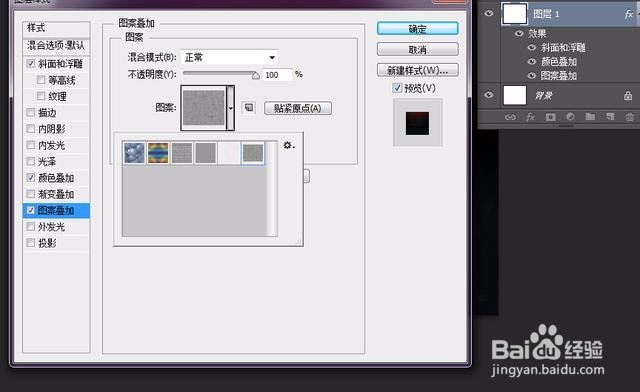The image size is (640, 392).
Task: Uncheck the 图案叠加 checkbox
Action: [31, 210]
